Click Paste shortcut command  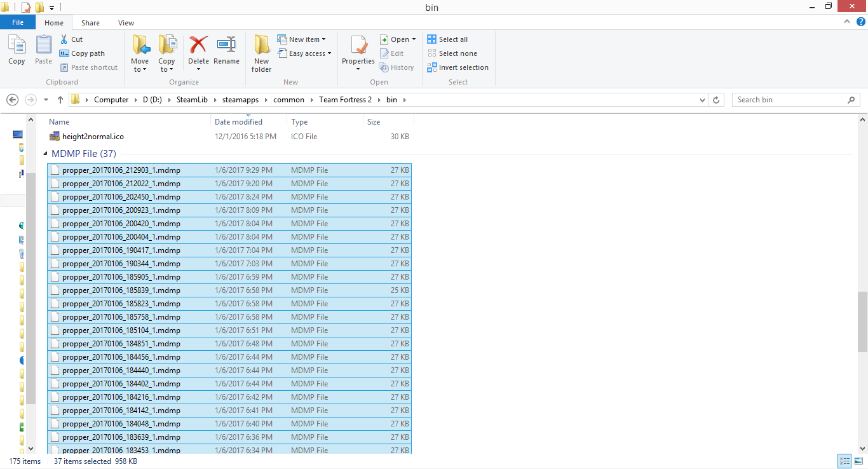tap(89, 67)
